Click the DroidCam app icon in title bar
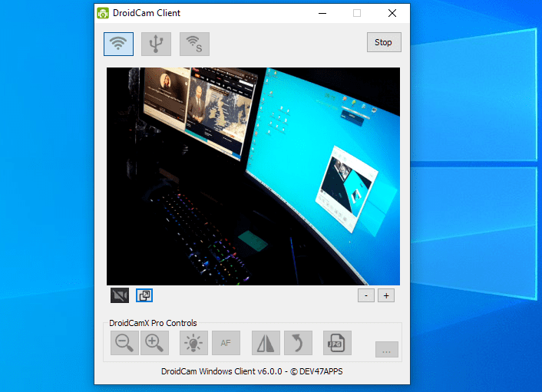 click(x=103, y=13)
